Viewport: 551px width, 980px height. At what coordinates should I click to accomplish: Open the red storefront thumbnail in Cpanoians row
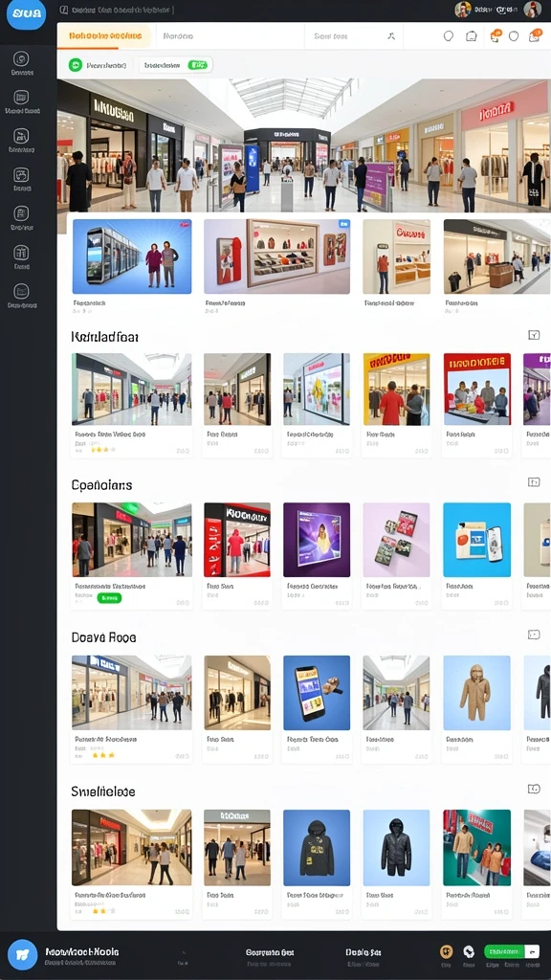click(x=237, y=540)
